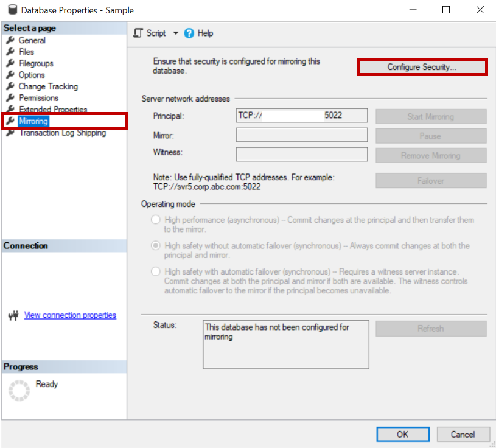Viewport: 496px width, 448px height.
Task: Click the 'Connection' section header
Action: 26,245
